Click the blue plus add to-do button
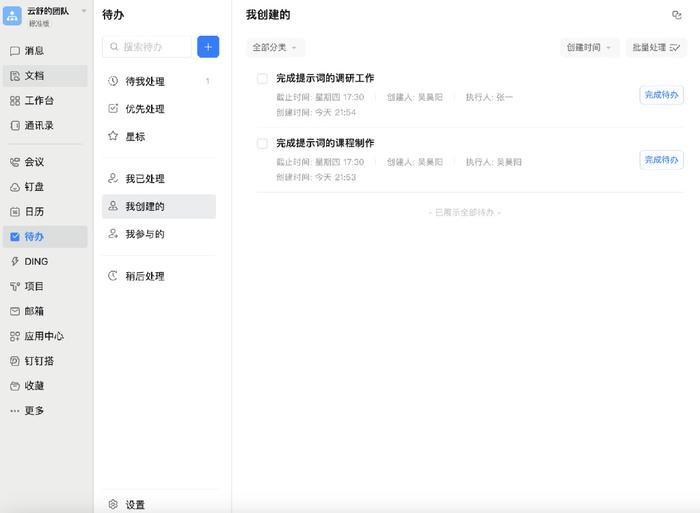Screen dimensions: 700x513 (208, 47)
